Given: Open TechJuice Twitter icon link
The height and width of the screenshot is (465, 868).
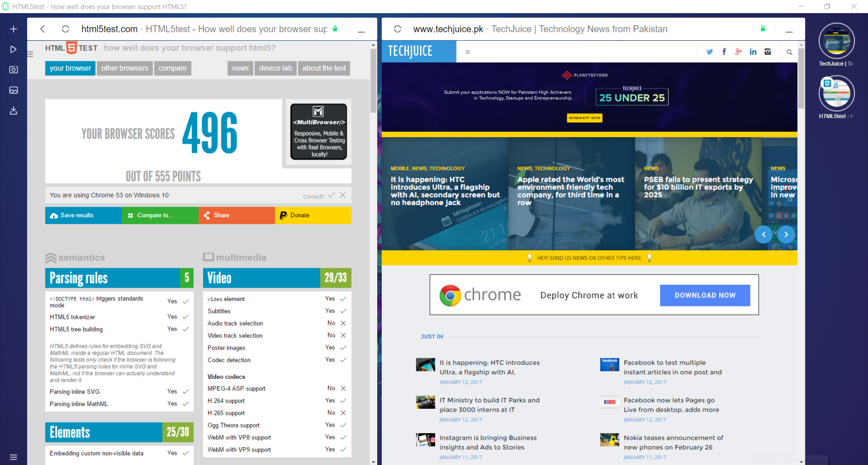Looking at the screenshot, I should (x=710, y=52).
